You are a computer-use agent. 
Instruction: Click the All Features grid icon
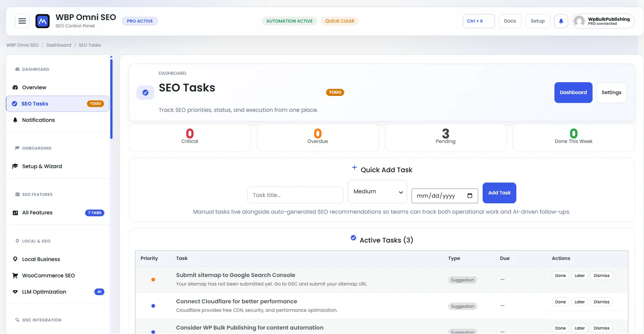point(15,213)
